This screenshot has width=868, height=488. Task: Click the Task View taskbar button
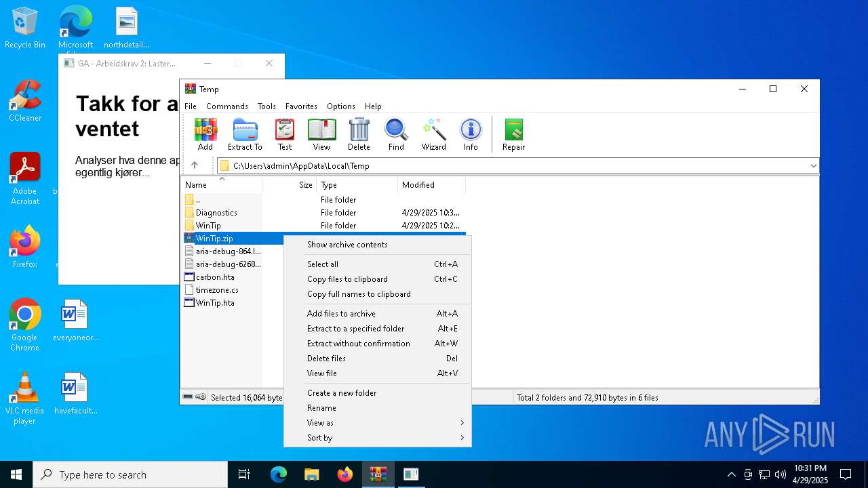point(244,474)
